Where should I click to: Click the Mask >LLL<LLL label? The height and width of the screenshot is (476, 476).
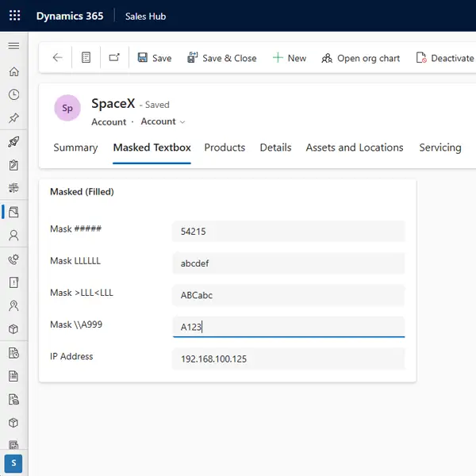tap(82, 293)
